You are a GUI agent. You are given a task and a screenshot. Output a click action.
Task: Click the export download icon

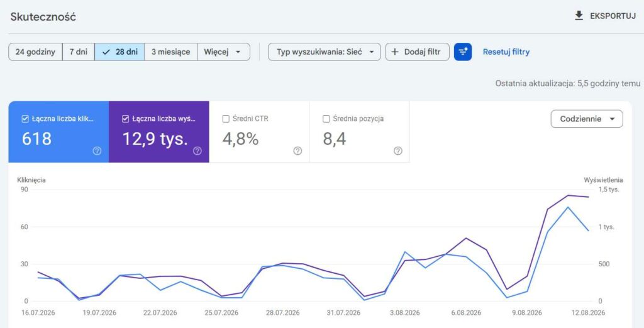coord(579,16)
